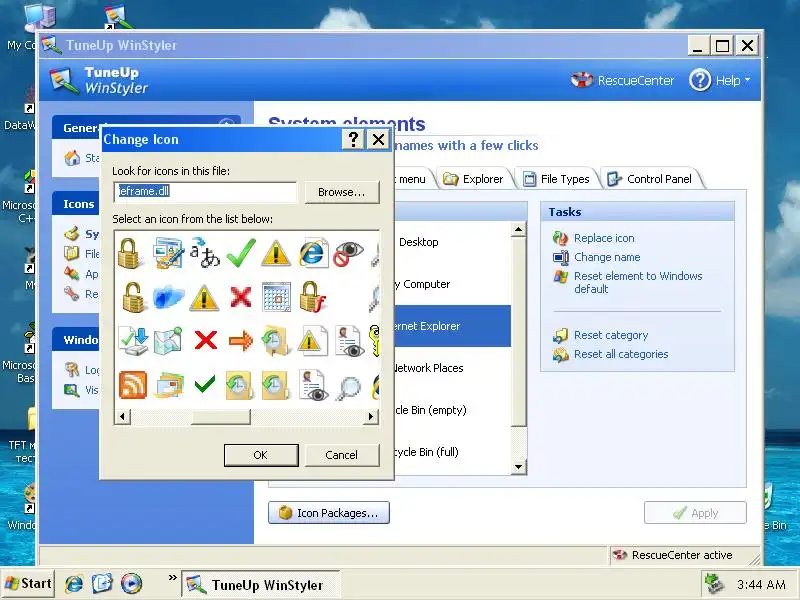Image resolution: width=800 pixels, height=600 pixels.
Task: Select the orange RSS feed icon
Action: [133, 385]
